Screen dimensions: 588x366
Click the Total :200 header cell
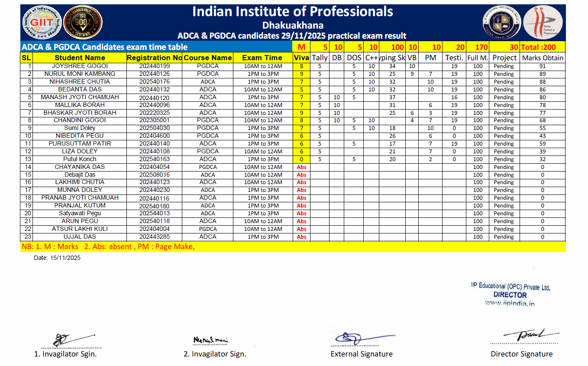543,47
